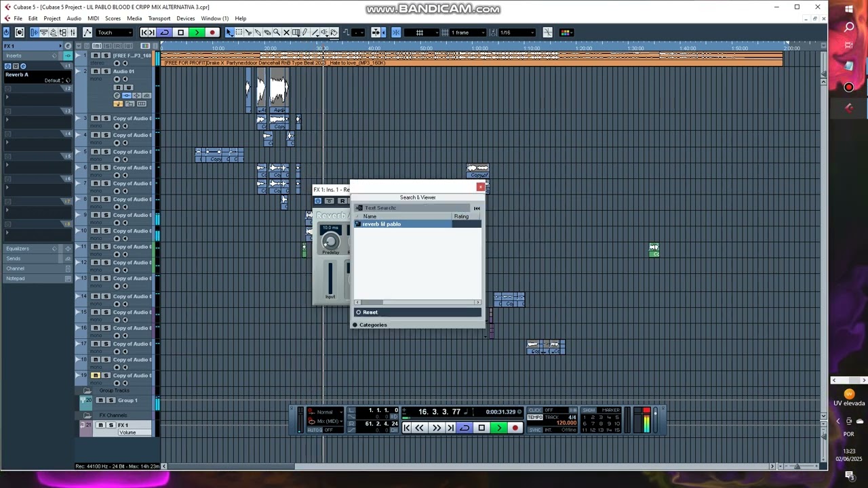
Task: Click the SHOW markers button
Action: click(589, 410)
